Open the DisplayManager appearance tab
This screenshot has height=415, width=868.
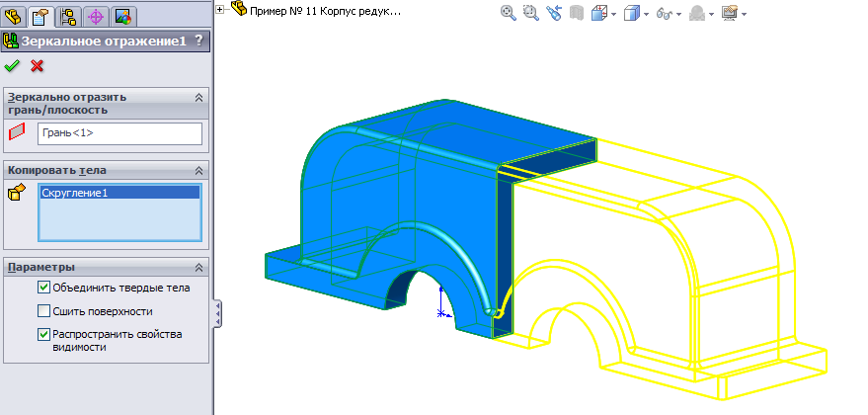point(122,17)
